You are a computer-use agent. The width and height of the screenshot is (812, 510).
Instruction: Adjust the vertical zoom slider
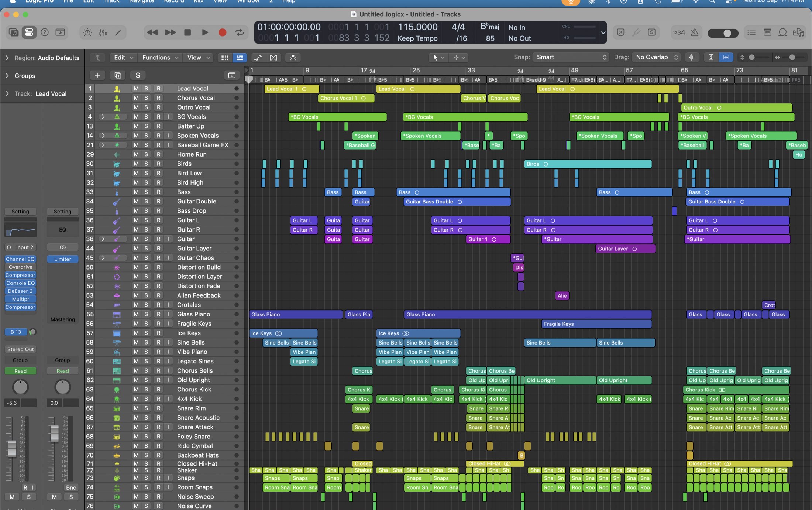coord(751,57)
